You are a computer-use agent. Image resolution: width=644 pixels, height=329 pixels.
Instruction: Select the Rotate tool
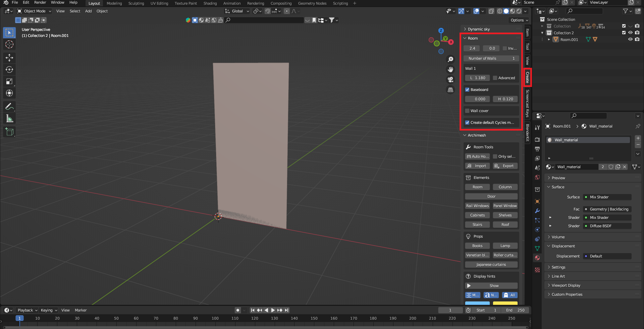(x=9, y=69)
